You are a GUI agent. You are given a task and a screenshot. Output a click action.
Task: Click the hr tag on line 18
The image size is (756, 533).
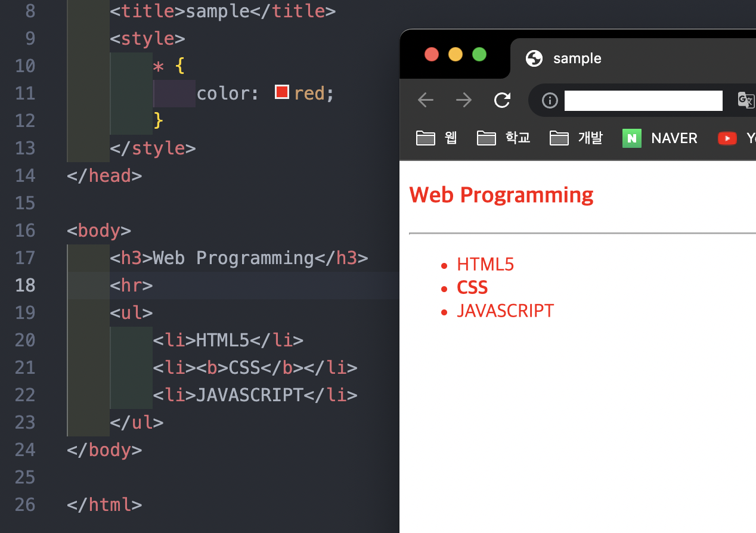[132, 286]
